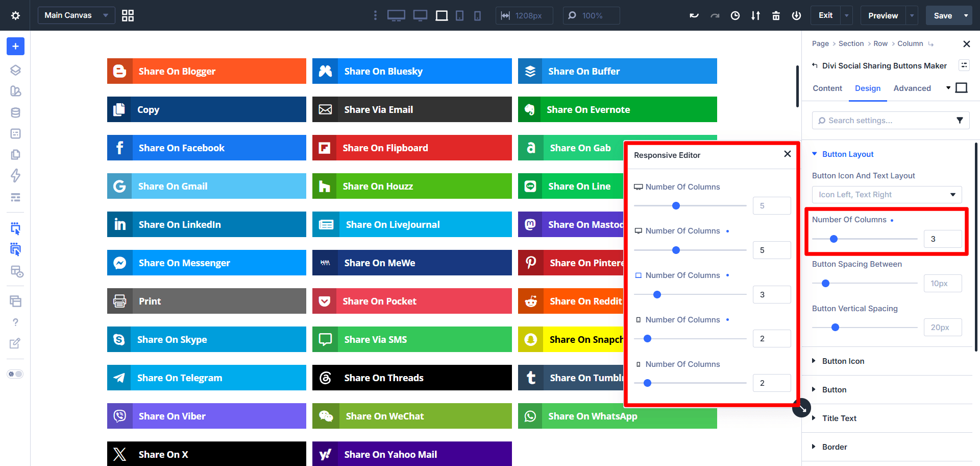Switch to the Design tab
Screen dimensions: 980x466
point(868,88)
